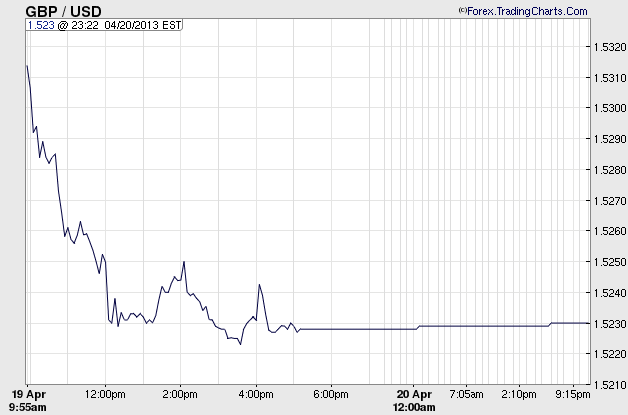Click the 1.5270 price axis label
The height and width of the screenshot is (415, 628).
(610, 200)
